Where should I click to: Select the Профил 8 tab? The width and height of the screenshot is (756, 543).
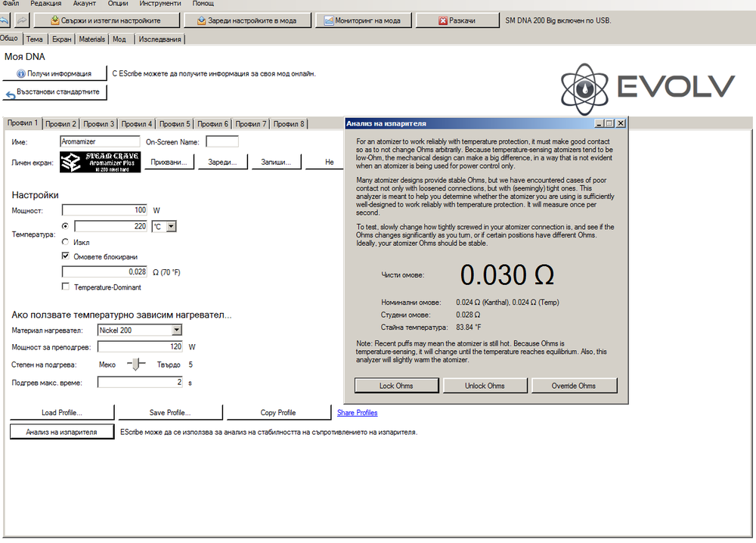pyautogui.click(x=289, y=124)
